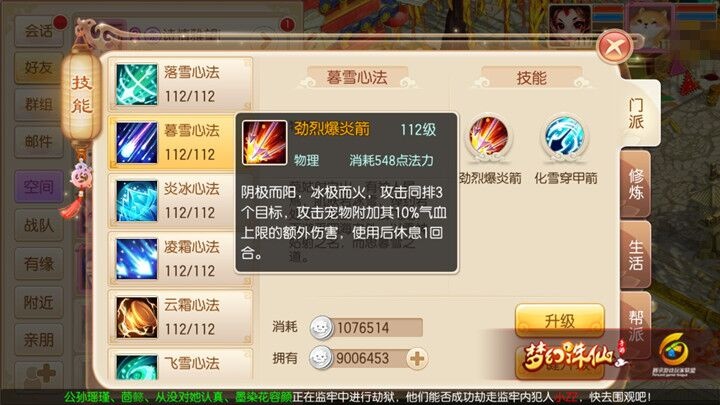Tap the 化雪穿甲箭 round skill icon
The height and width of the screenshot is (405, 720).
point(564,137)
